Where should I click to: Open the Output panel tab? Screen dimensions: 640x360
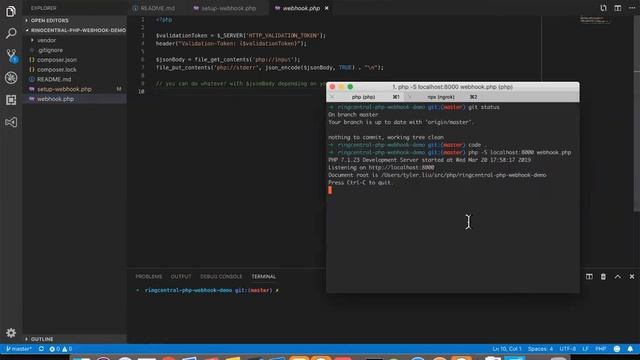pos(181,277)
